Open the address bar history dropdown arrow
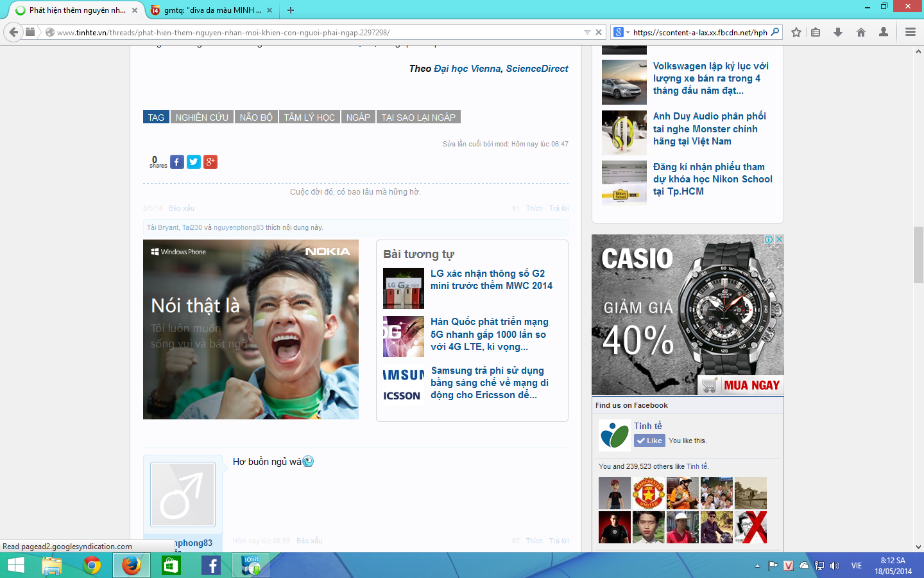The image size is (924, 578). (587, 32)
